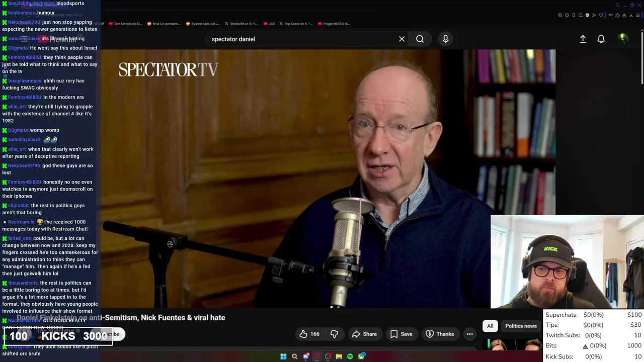The width and height of the screenshot is (644, 362).
Task: Switch to 'Frogan NEEDS to...' tab
Action: tap(334, 24)
